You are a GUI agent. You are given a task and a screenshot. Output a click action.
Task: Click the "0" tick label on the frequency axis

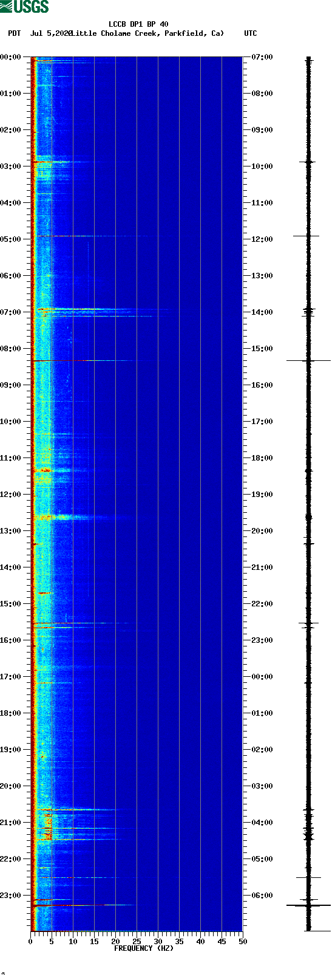pyautogui.click(x=30, y=942)
